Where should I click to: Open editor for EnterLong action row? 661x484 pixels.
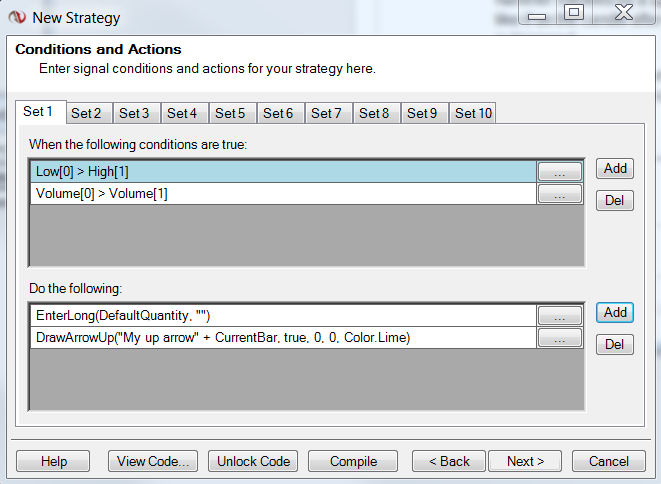click(559, 316)
